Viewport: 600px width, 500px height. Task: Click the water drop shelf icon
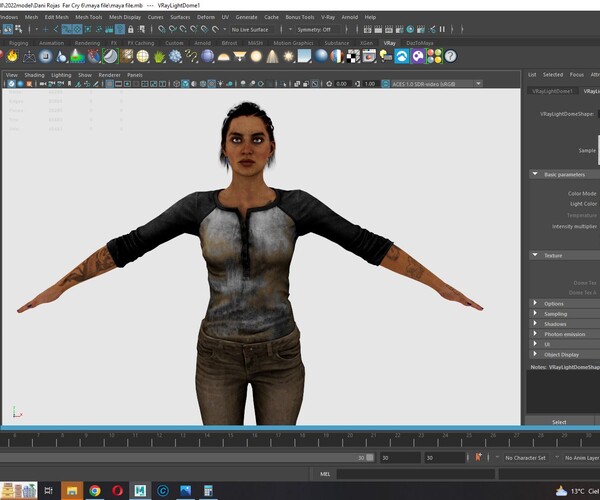coord(61,56)
